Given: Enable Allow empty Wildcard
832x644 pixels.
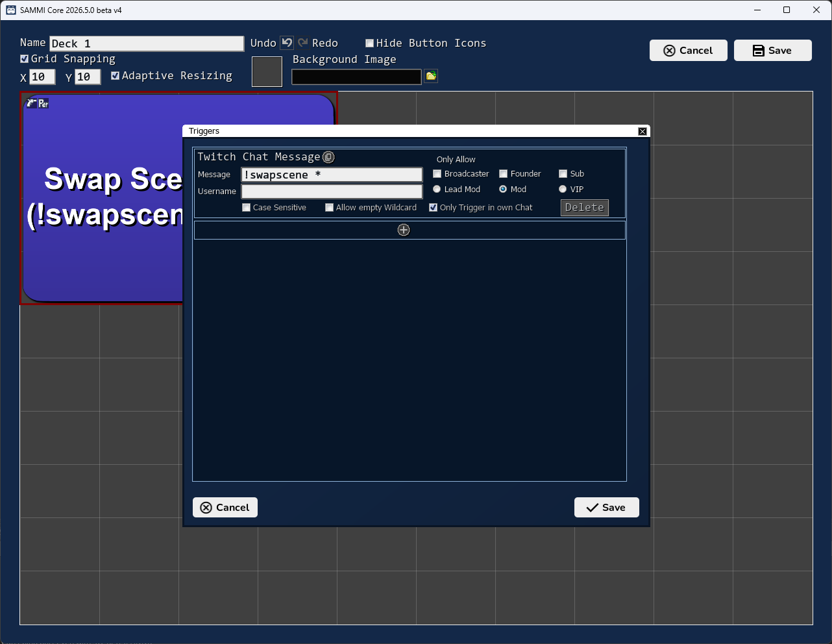Looking at the screenshot, I should point(329,207).
